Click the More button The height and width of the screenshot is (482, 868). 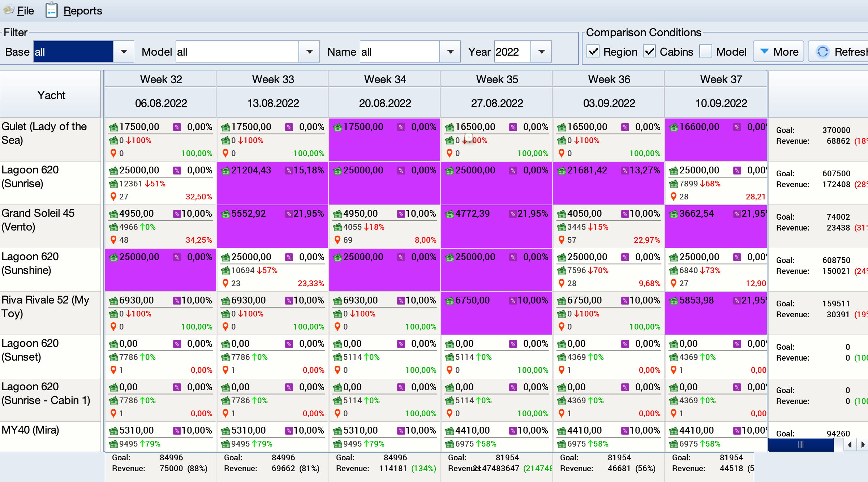click(x=778, y=52)
